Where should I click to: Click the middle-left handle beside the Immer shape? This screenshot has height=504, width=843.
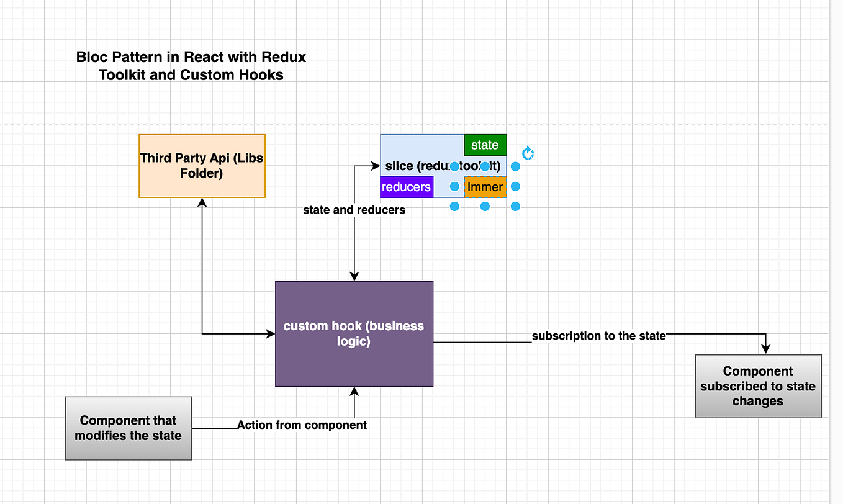(x=454, y=187)
